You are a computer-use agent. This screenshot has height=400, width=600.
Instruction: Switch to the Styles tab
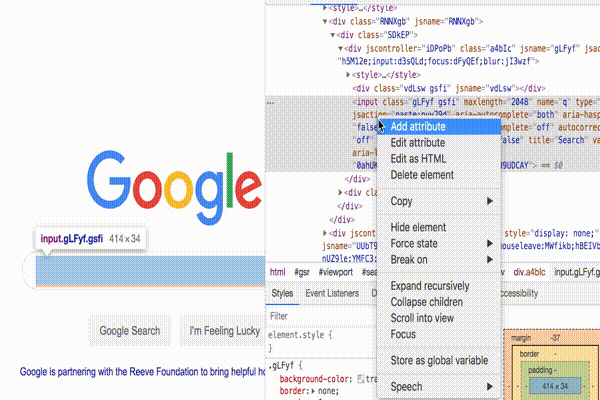tap(282, 294)
